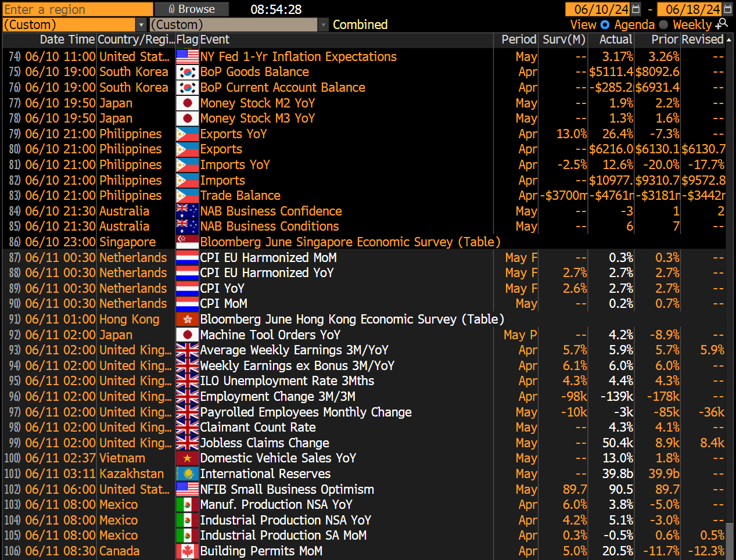This screenshot has height=560, width=736.
Task: Click the Revised column header
Action: 702,40
